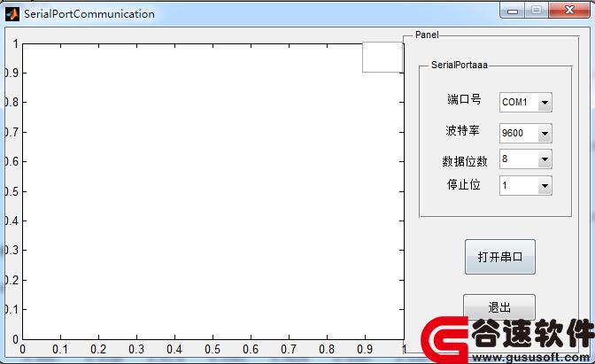Click the 0.2 x-axis tick label
The image size is (595, 364).
(98, 349)
